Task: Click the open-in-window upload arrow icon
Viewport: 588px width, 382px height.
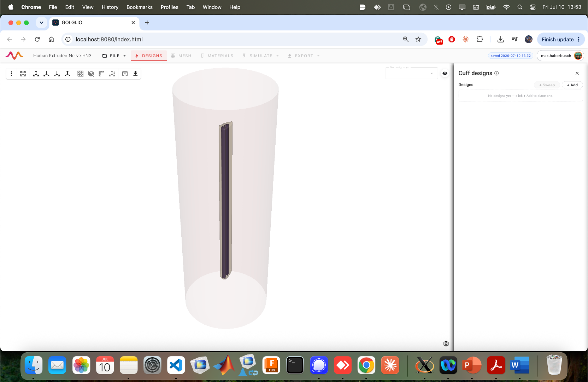Action: [125, 74]
